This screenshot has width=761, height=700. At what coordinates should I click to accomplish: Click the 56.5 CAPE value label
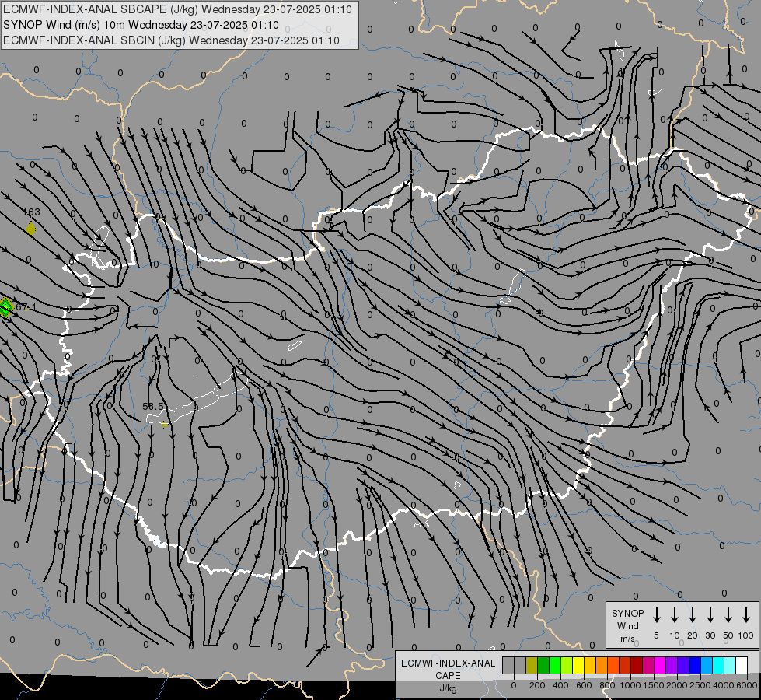point(153,406)
